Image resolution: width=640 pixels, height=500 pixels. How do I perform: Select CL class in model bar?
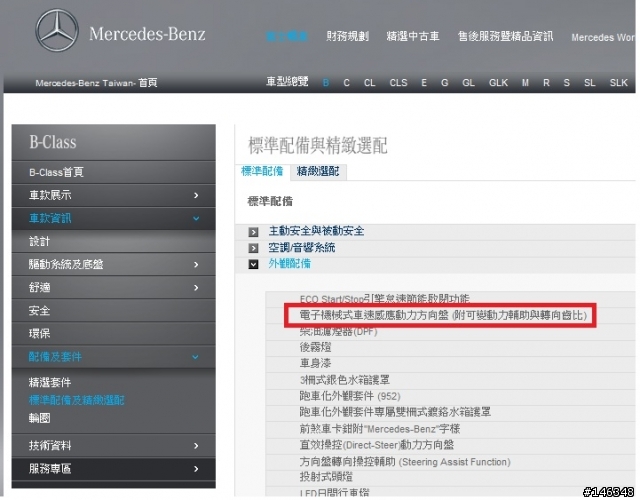[x=369, y=83]
